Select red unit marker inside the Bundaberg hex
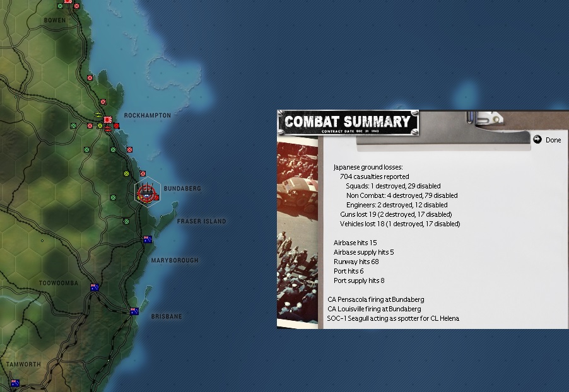569x392 pixels. click(x=156, y=198)
